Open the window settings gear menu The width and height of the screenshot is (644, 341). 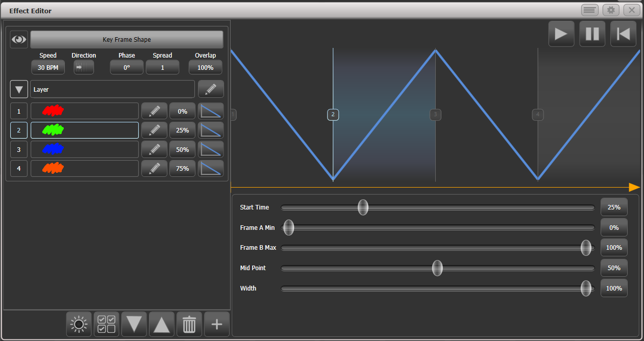610,10
